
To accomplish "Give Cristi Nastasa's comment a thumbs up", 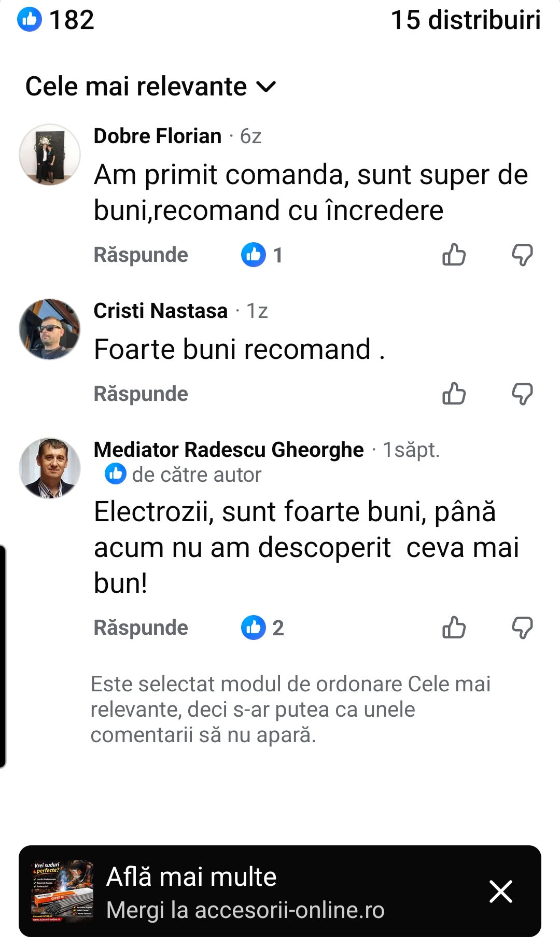I will 454,394.
